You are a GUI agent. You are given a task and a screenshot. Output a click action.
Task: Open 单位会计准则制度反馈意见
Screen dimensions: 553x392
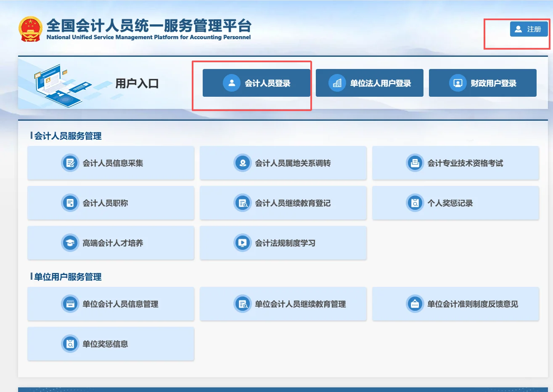point(455,304)
